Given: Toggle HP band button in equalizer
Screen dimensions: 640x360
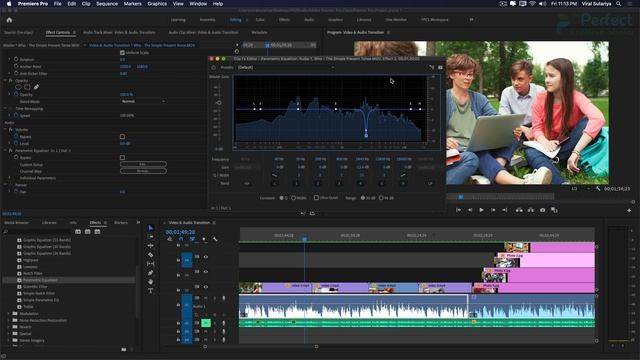Looking at the screenshot, I should (247, 184).
